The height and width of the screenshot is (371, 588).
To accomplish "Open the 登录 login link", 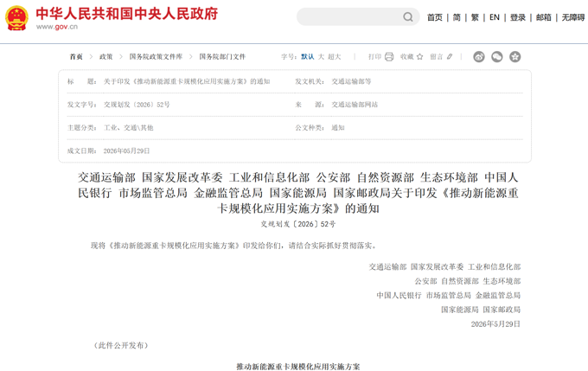I will pos(517,17).
